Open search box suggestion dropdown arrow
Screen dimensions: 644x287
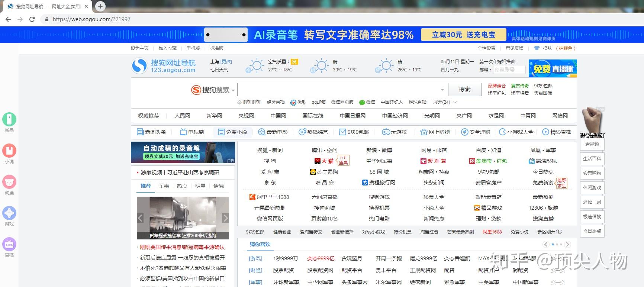coord(442,90)
